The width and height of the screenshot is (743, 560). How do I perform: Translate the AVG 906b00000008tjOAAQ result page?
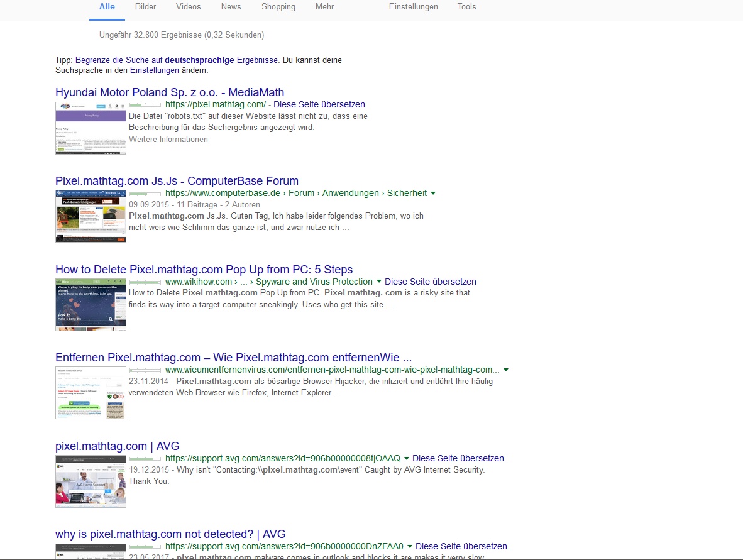tap(458, 459)
